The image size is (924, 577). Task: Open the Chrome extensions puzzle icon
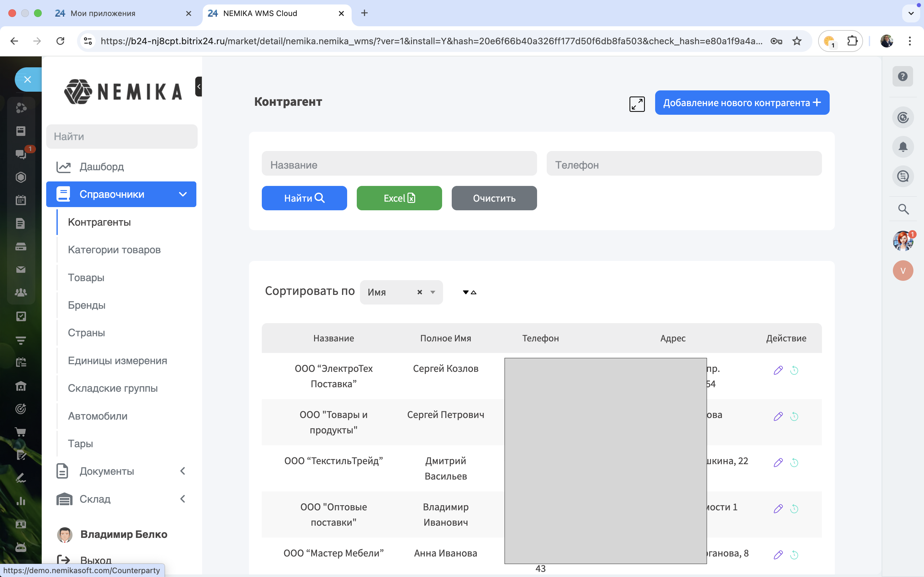click(x=852, y=41)
